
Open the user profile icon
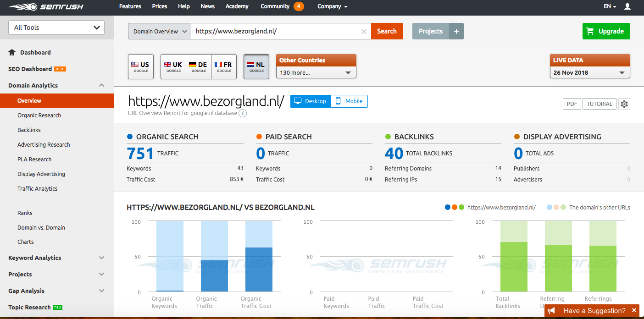tap(627, 6)
